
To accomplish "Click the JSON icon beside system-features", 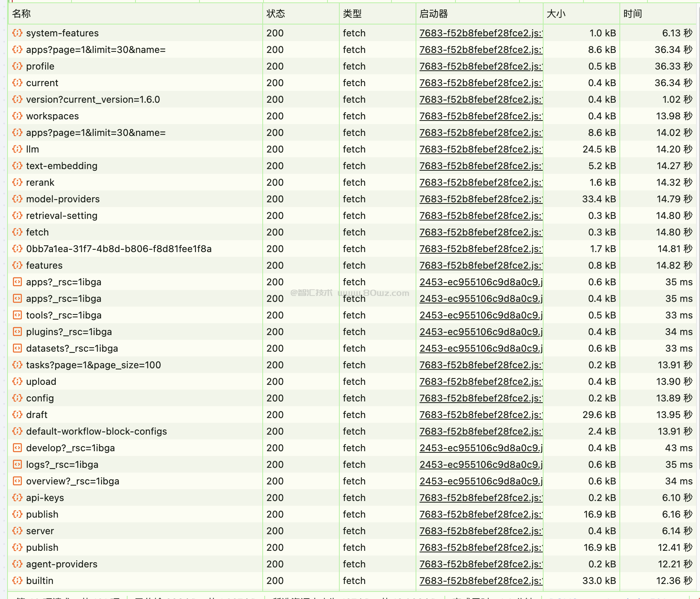I will 17,33.
